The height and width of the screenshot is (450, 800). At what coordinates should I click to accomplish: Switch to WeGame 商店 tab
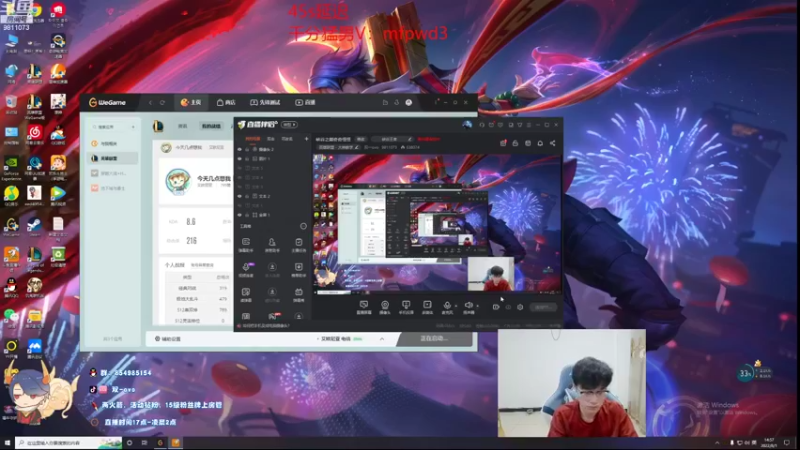tap(226, 103)
